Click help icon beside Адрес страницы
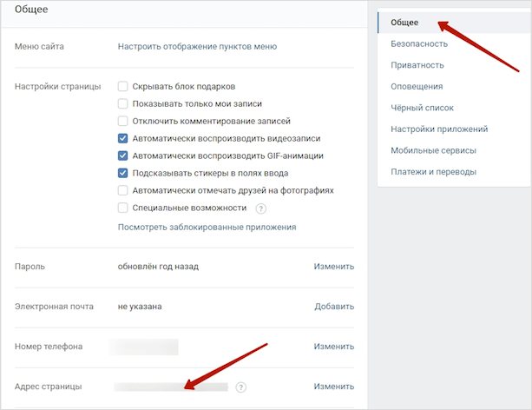Viewport: 532px width, 410px height. 240,387
